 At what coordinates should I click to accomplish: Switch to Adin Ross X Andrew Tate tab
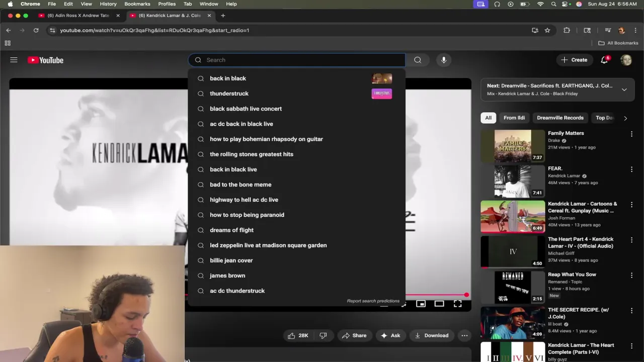(78, 16)
